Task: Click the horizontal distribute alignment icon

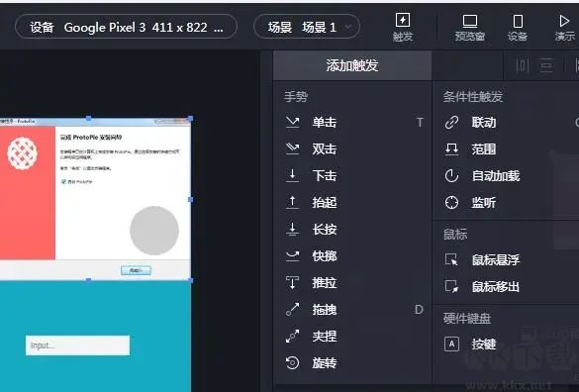Action: click(523, 65)
